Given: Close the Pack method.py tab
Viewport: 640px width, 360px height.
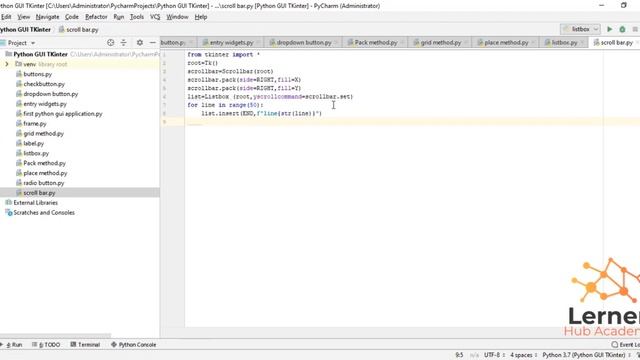Looking at the screenshot, I should click(x=402, y=42).
